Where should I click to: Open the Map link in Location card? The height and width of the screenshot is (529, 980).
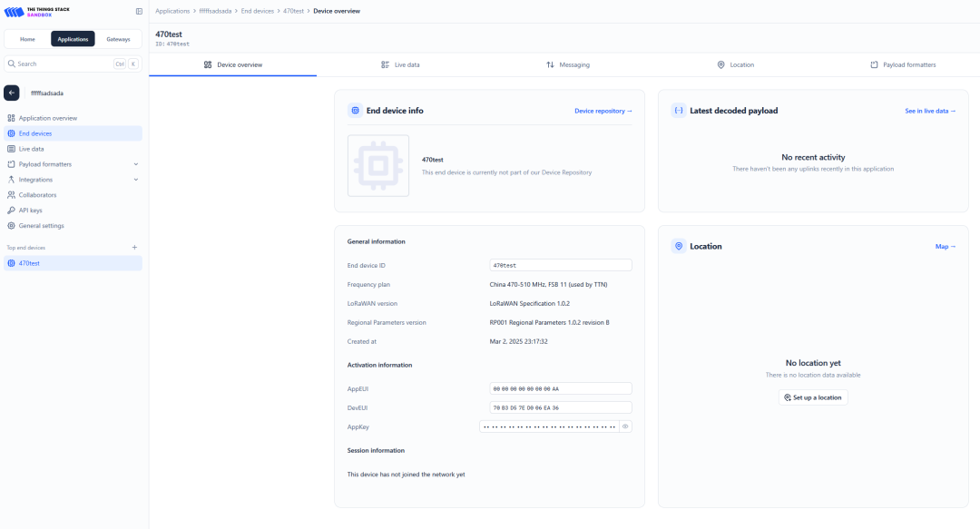tap(945, 247)
